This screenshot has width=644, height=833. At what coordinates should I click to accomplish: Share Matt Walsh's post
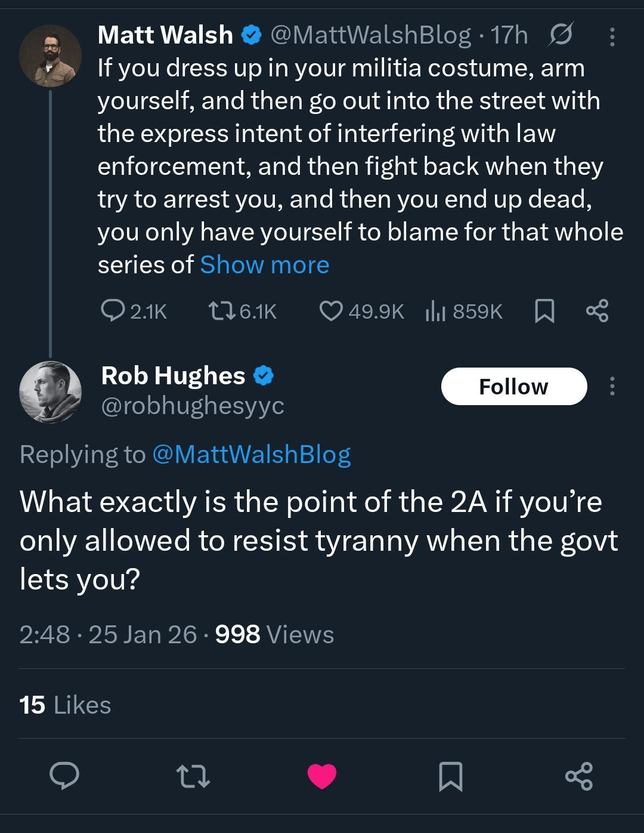pyautogui.click(x=597, y=311)
